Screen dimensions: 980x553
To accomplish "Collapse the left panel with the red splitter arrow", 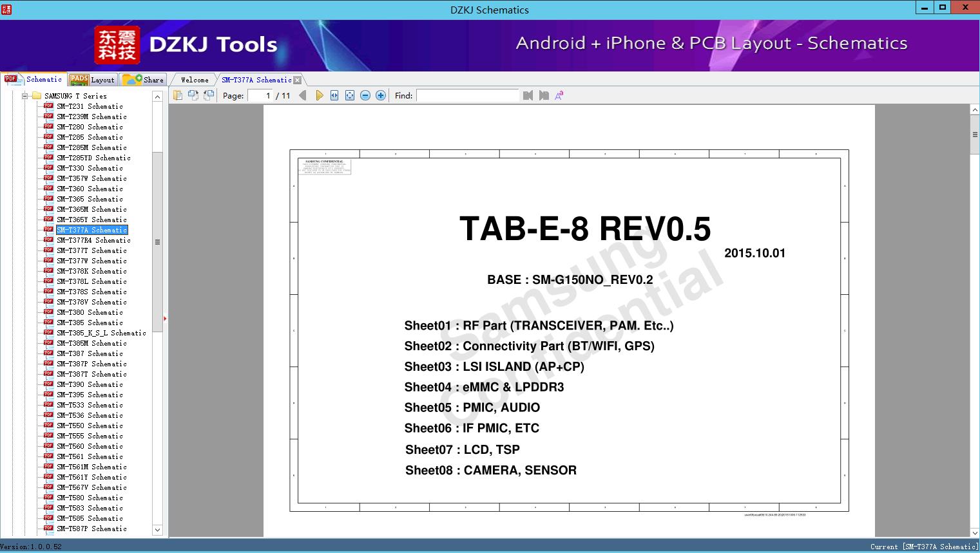I will [166, 318].
